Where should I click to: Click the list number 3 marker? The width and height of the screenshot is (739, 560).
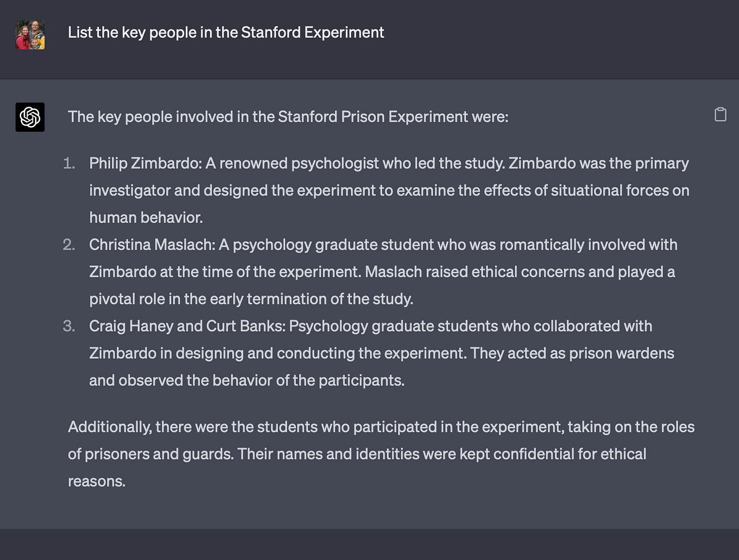69,326
